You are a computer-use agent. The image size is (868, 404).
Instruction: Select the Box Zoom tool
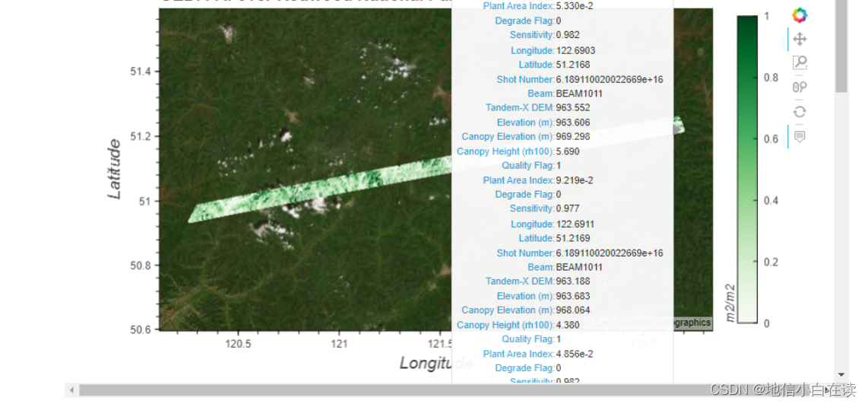800,62
